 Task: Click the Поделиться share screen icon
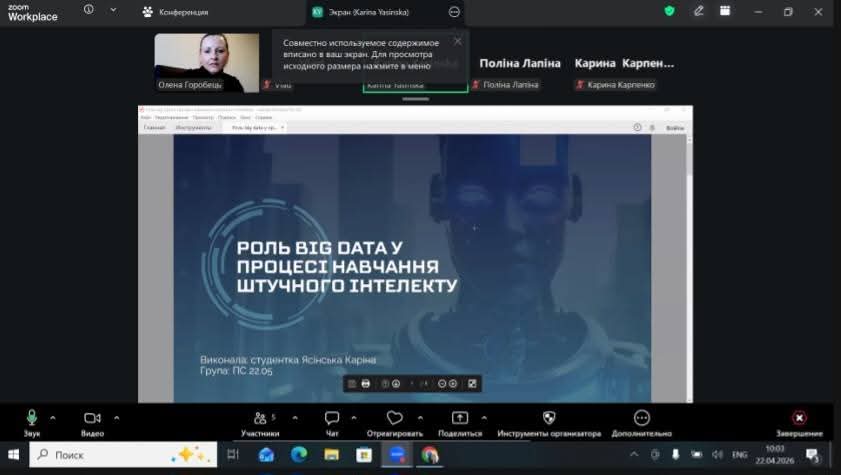459,420
